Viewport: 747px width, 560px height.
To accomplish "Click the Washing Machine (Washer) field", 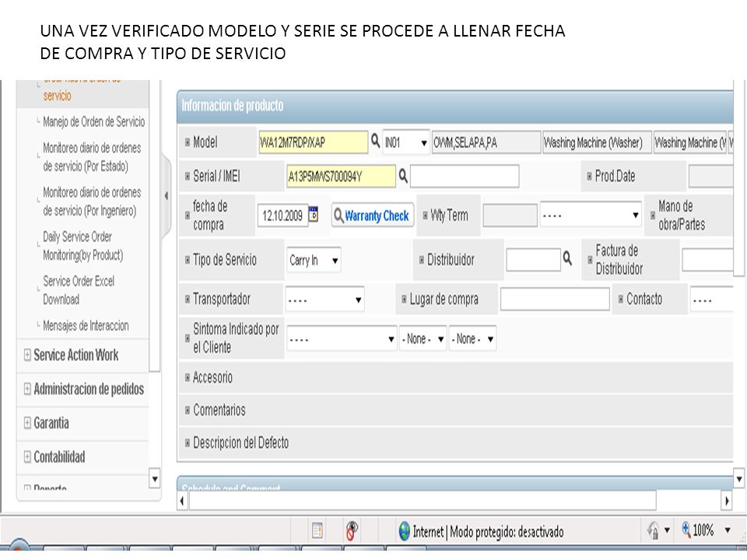I will pos(597,142).
